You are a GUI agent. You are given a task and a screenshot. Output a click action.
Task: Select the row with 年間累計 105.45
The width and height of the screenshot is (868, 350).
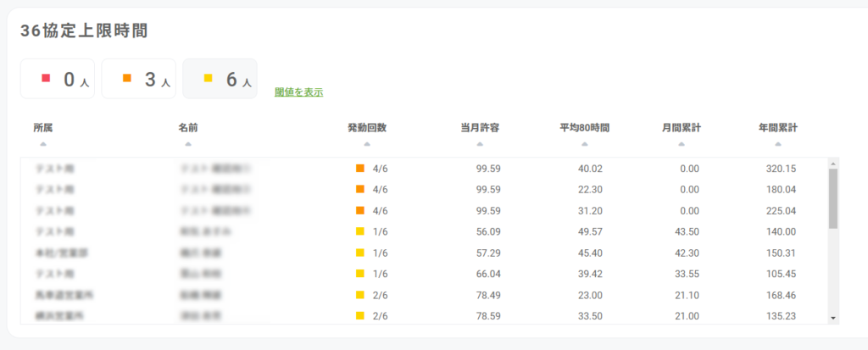(x=424, y=274)
